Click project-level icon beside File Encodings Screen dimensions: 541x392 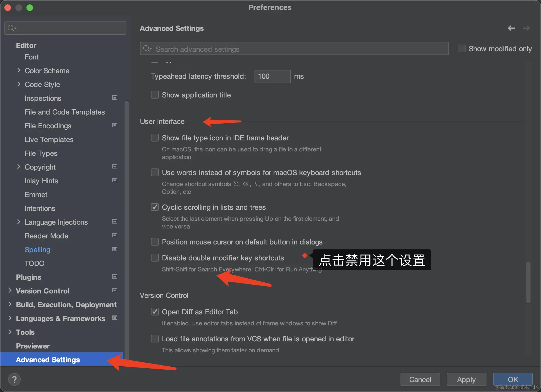(115, 125)
